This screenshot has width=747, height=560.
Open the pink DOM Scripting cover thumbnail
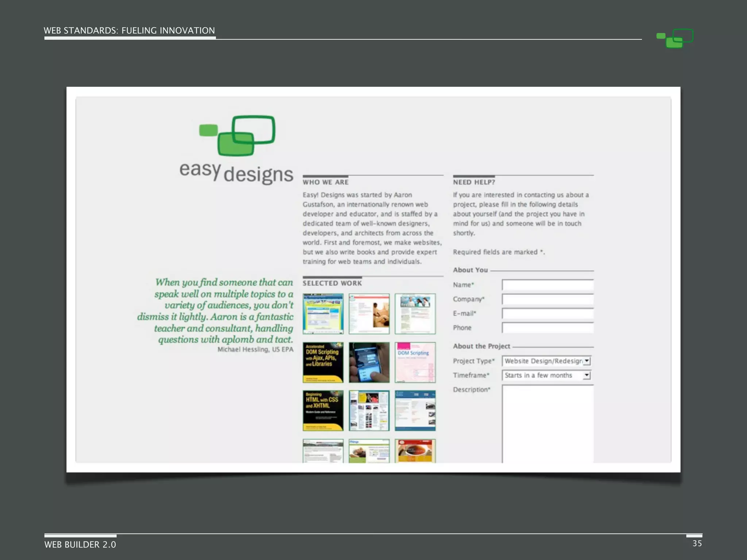click(415, 362)
